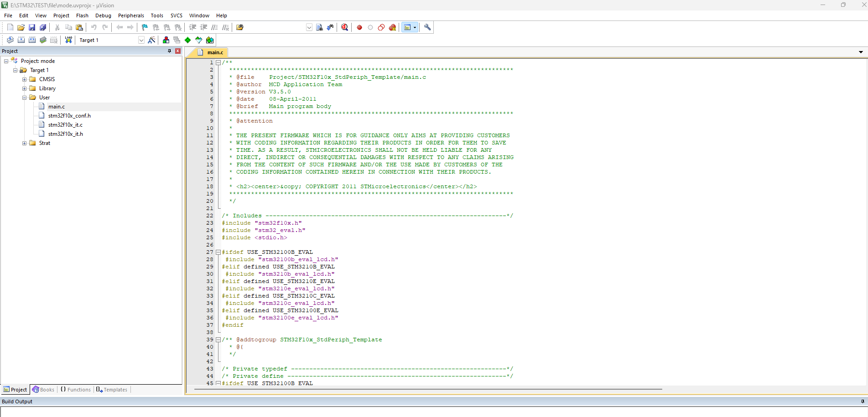Collapse the code fold at line 27

pyautogui.click(x=218, y=252)
